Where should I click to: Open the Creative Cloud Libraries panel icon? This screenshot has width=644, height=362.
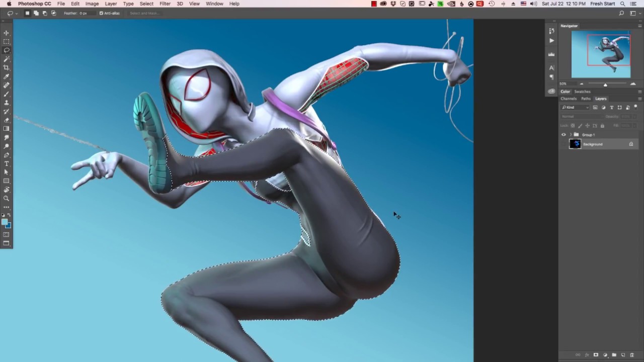point(551,91)
